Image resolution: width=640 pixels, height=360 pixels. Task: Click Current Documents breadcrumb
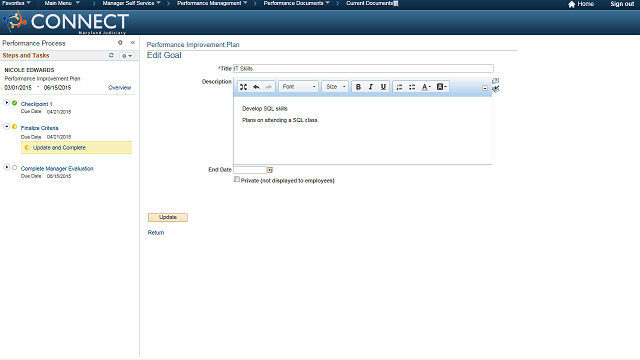click(369, 3)
